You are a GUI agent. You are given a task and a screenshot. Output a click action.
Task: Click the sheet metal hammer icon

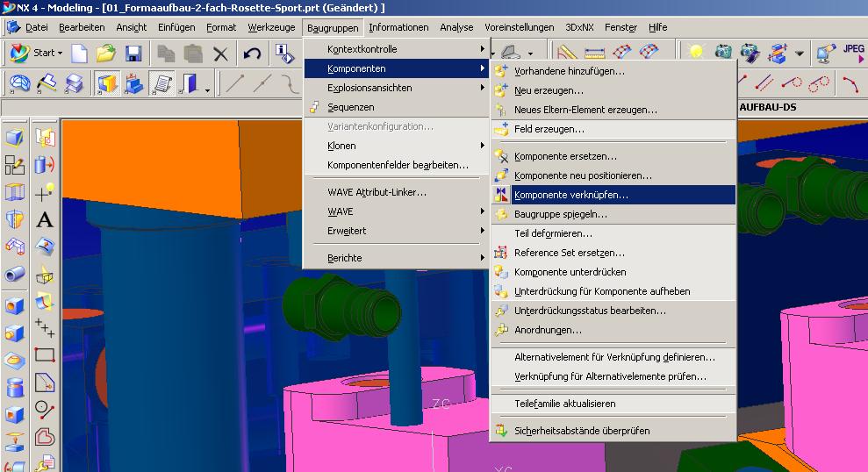pos(47,83)
